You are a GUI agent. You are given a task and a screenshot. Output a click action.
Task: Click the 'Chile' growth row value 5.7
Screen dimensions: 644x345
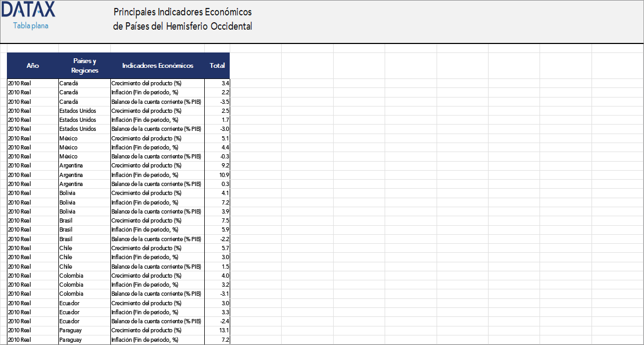(225, 247)
